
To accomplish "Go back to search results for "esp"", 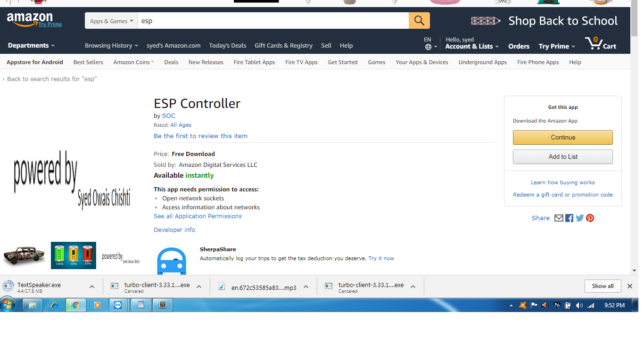I will click(x=50, y=79).
